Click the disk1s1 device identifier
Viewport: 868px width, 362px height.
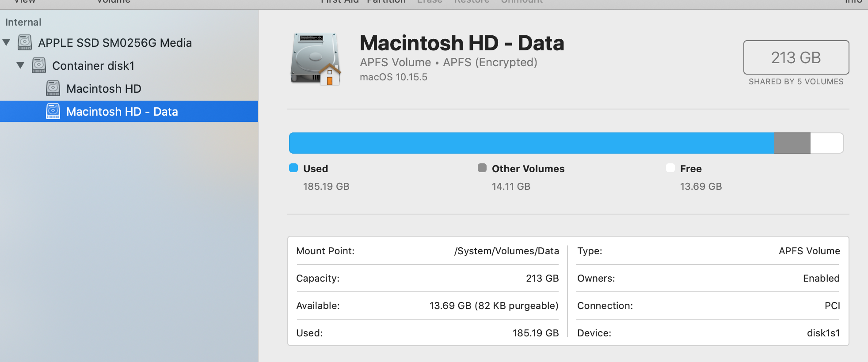click(823, 333)
